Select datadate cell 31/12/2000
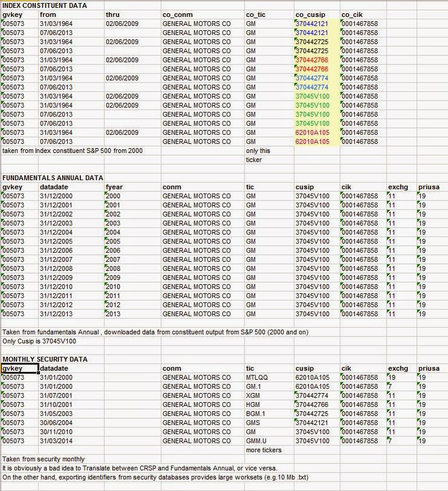 71,196
